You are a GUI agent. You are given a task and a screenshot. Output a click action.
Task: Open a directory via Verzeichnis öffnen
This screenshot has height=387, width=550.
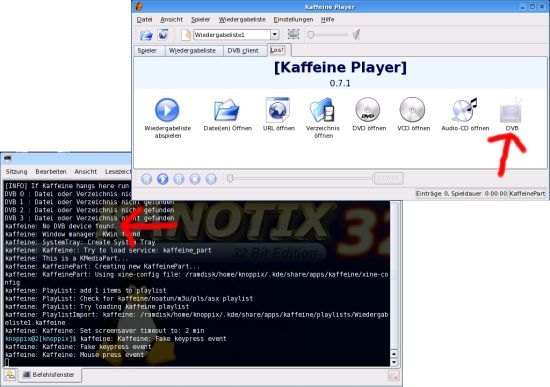click(x=322, y=110)
